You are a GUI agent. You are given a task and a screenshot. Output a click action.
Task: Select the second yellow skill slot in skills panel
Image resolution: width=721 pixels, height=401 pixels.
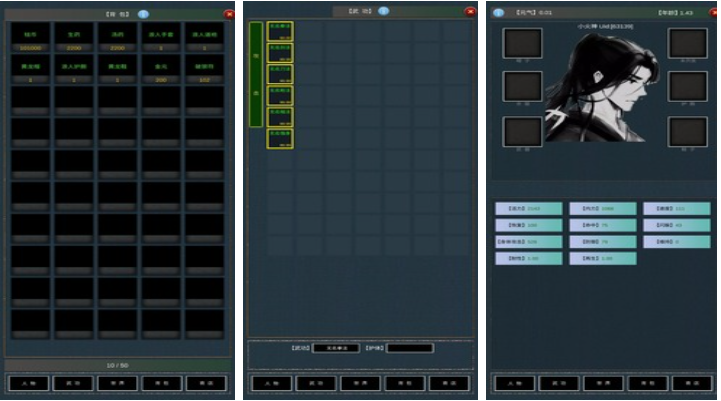point(280,52)
